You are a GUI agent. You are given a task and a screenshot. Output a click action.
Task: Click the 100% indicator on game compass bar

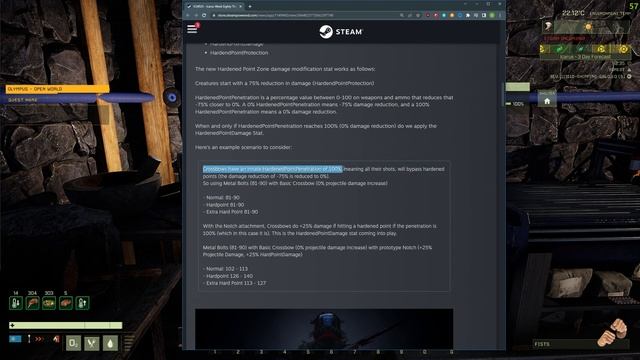coord(518,104)
